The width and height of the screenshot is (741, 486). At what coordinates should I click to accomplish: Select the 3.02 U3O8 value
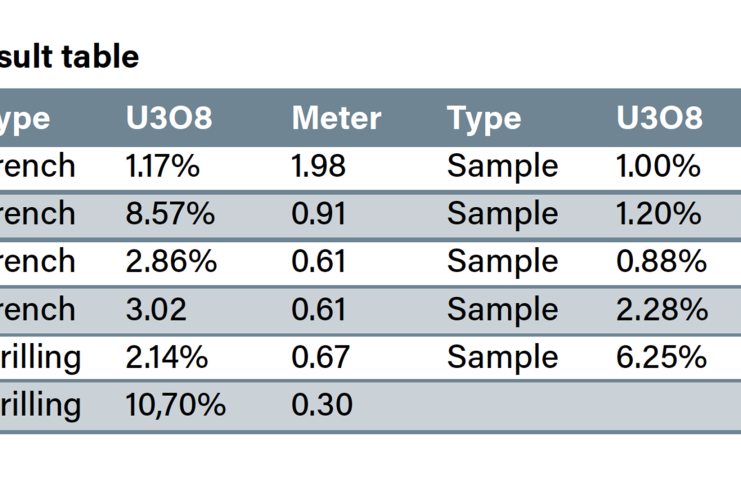point(156,310)
